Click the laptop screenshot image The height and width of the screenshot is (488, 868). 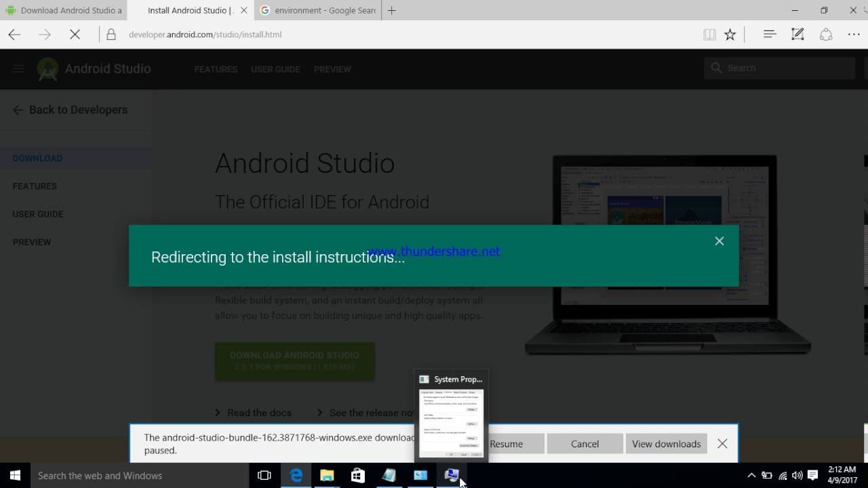coord(668,254)
